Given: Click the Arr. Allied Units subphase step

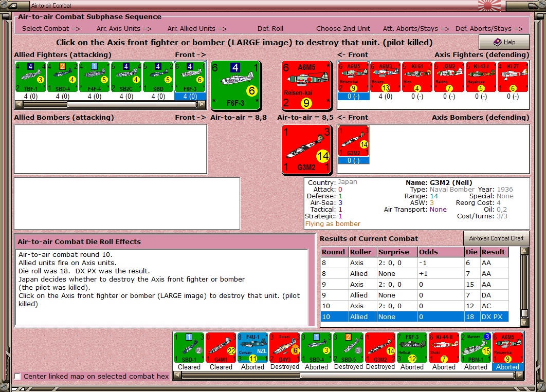Looking at the screenshot, I should (197, 29).
